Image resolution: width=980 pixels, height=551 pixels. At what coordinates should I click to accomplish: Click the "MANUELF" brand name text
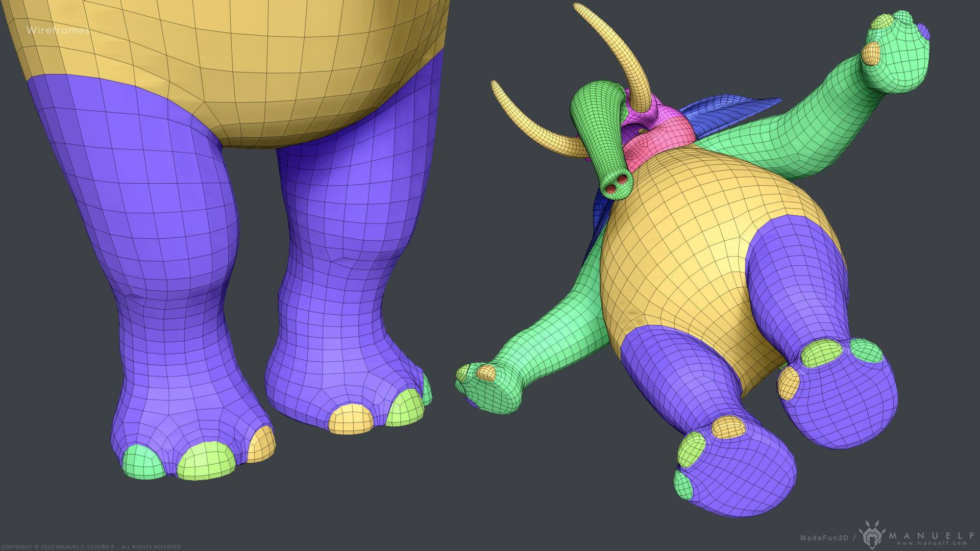pyautogui.click(x=932, y=535)
